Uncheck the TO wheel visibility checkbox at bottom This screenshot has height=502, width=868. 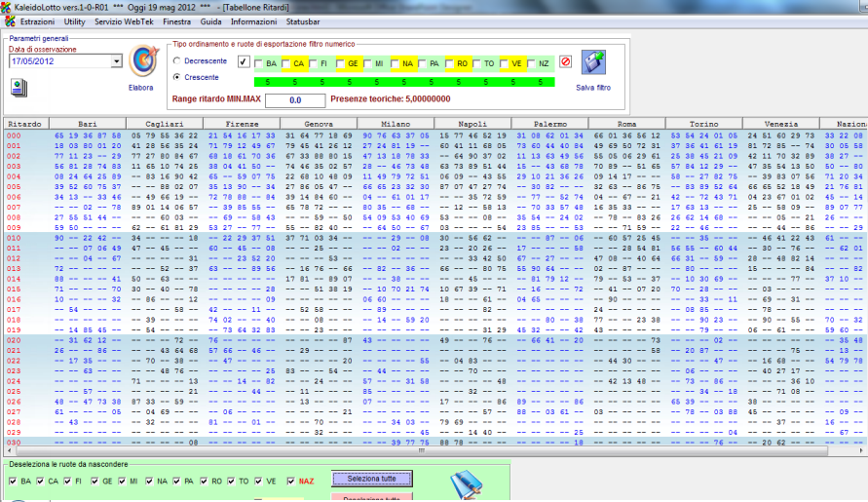pos(231,481)
